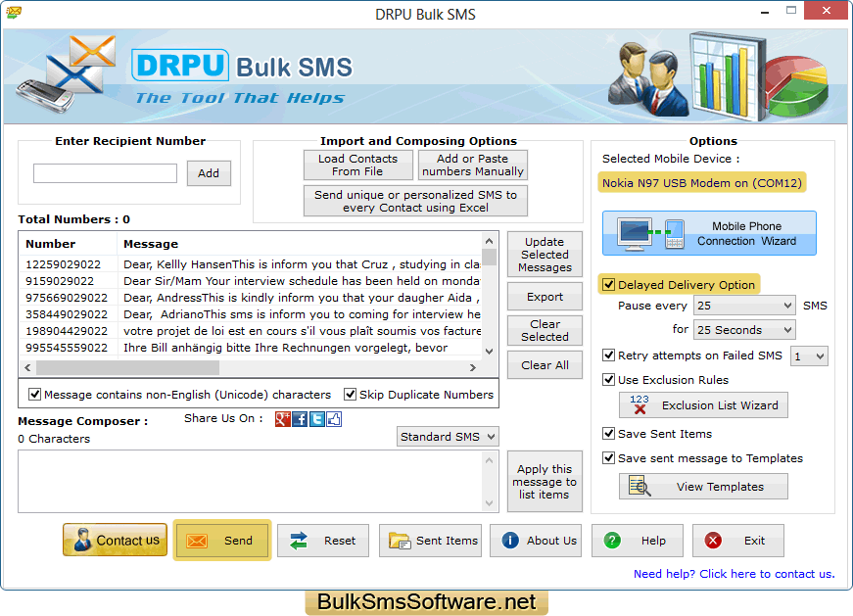Click the Google Plus share icon
Viewport: 853px width, 616px height.
point(283,419)
